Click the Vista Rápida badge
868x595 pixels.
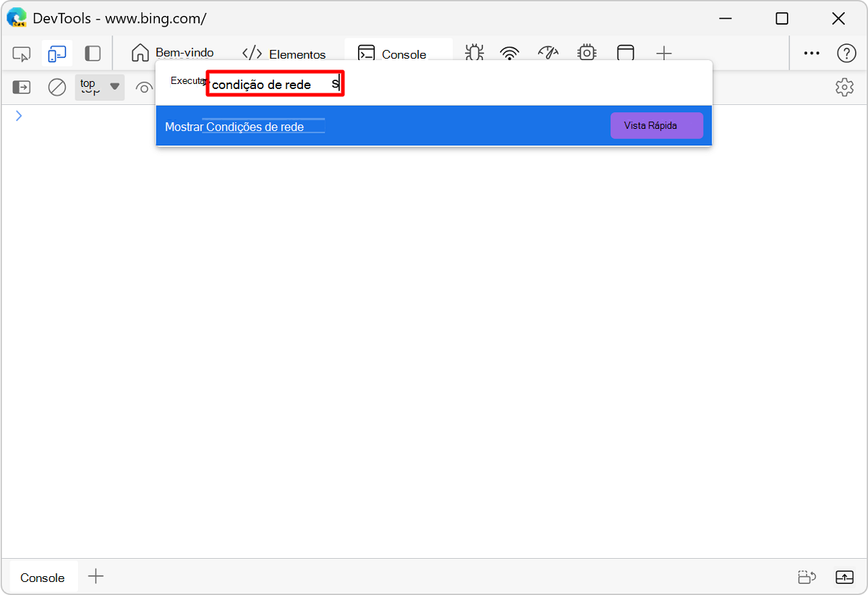(x=657, y=126)
